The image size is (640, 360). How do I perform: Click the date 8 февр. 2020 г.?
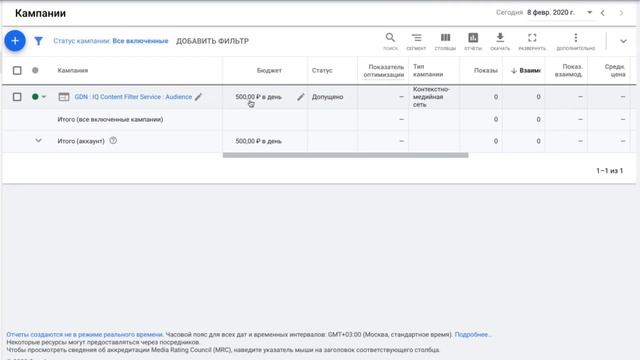coord(551,13)
